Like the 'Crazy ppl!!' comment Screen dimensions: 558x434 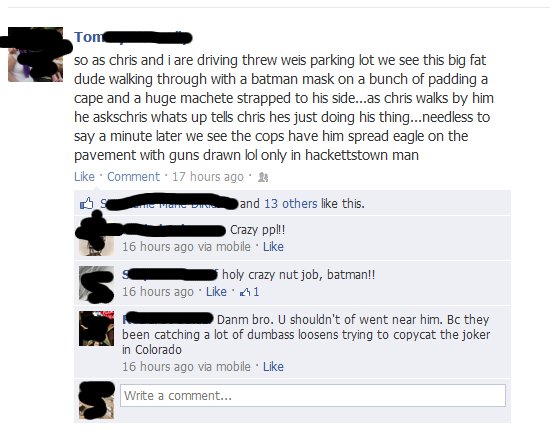tap(273, 247)
